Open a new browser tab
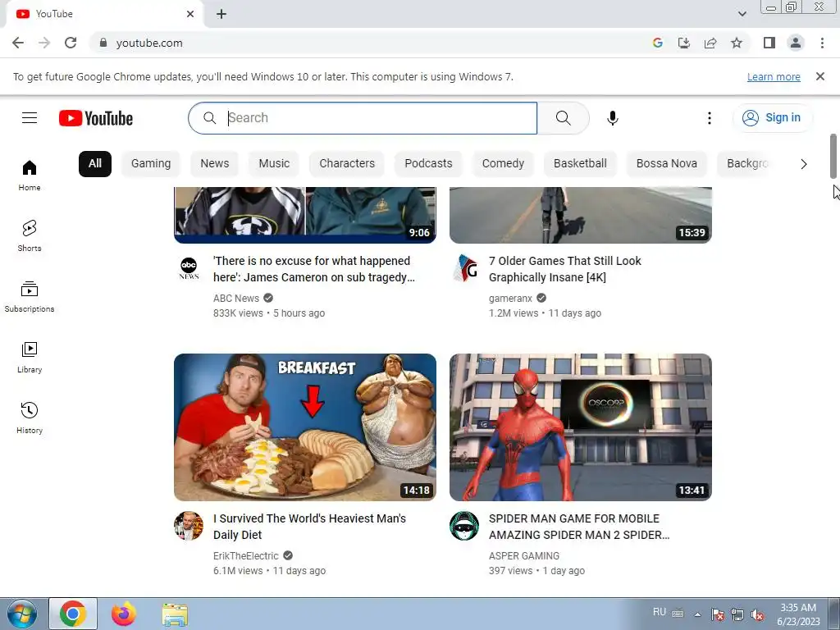Screen dimensions: 840x630 [x=221, y=14]
